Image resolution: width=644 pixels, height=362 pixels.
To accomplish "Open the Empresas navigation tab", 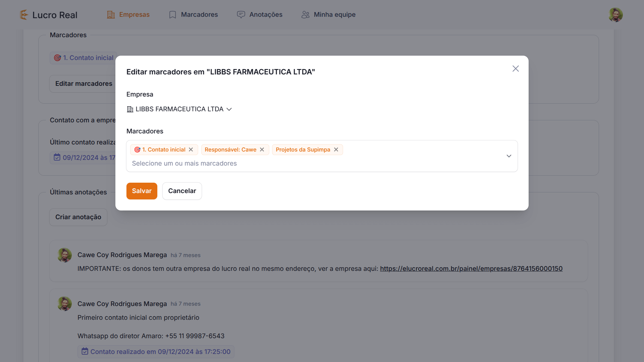I will click(128, 15).
